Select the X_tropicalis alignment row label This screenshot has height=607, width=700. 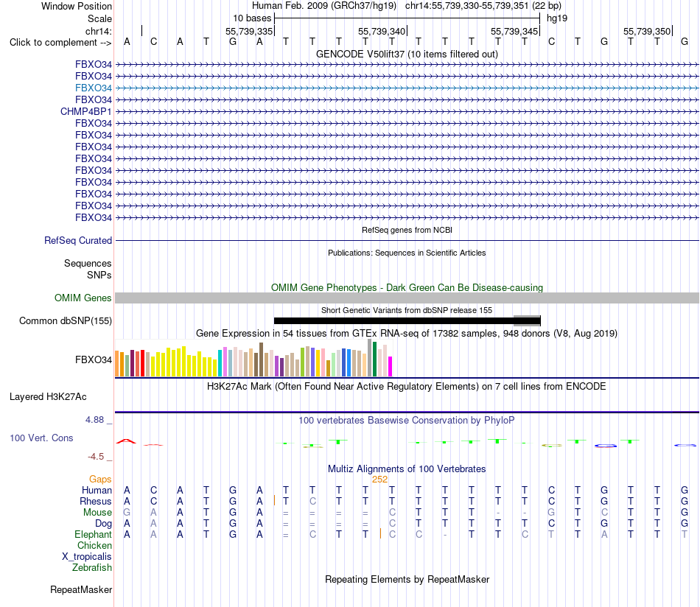coord(87,557)
